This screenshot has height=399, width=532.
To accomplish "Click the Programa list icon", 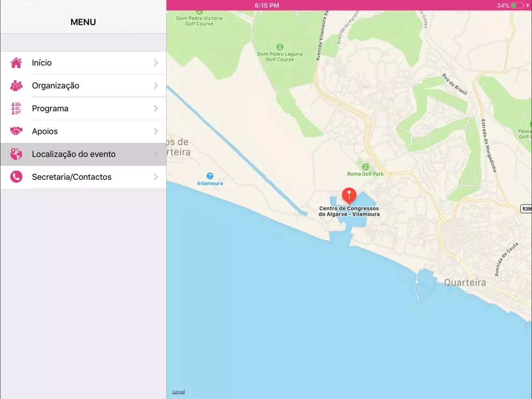I will pyautogui.click(x=16, y=109).
